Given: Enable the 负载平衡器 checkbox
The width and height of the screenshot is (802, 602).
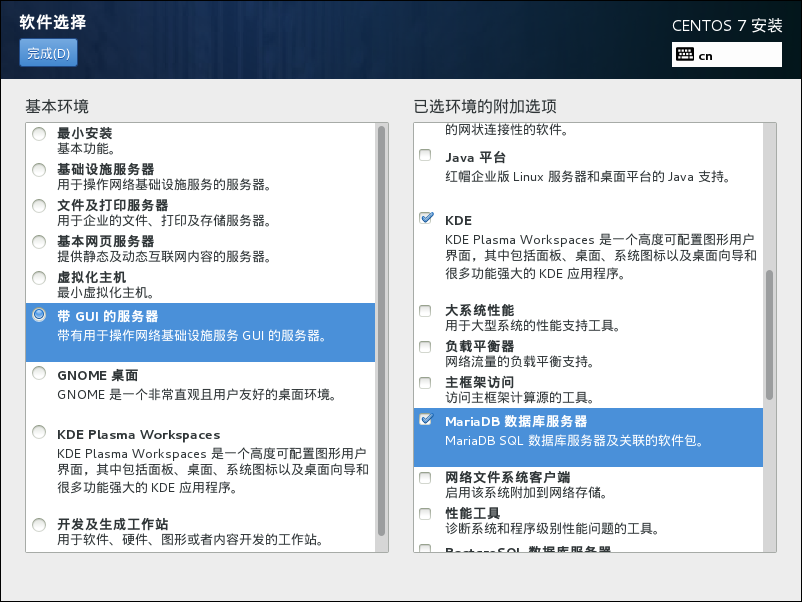Looking at the screenshot, I should coord(426,346).
